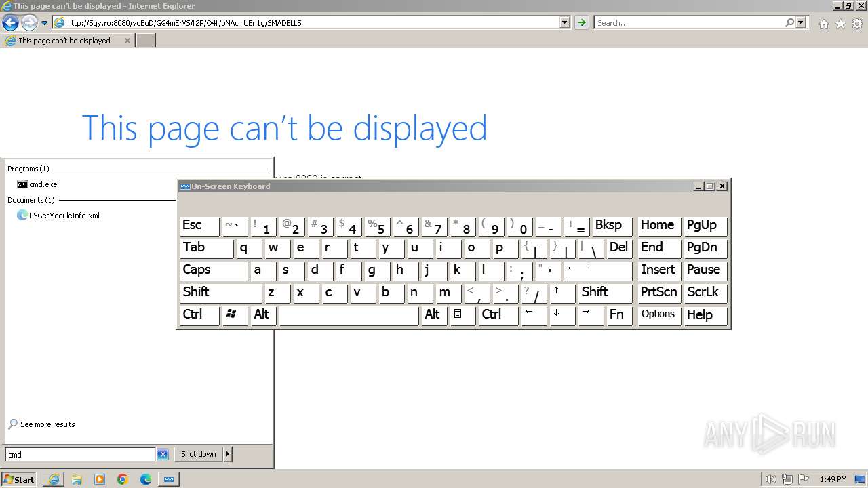Click the left arrow key
Screen dimensions: 868x488
pyautogui.click(x=534, y=315)
